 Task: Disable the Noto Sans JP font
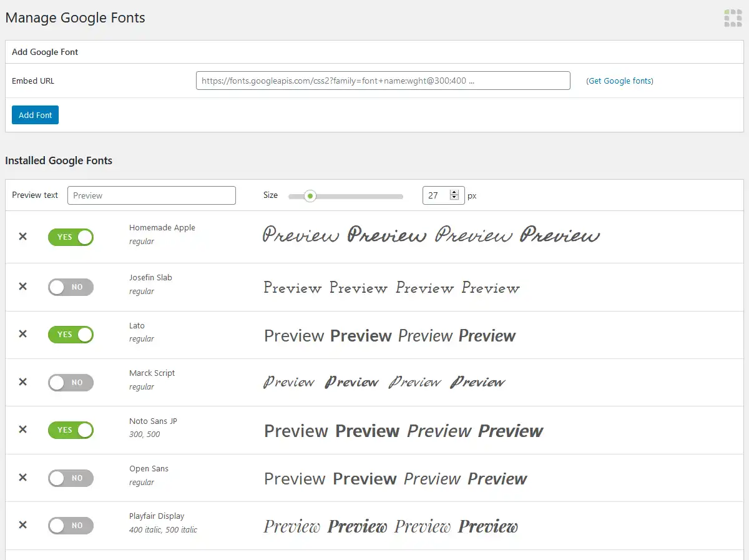click(x=71, y=430)
